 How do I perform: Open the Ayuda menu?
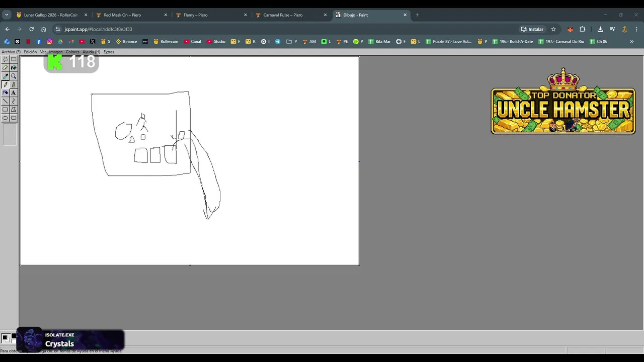tap(92, 52)
